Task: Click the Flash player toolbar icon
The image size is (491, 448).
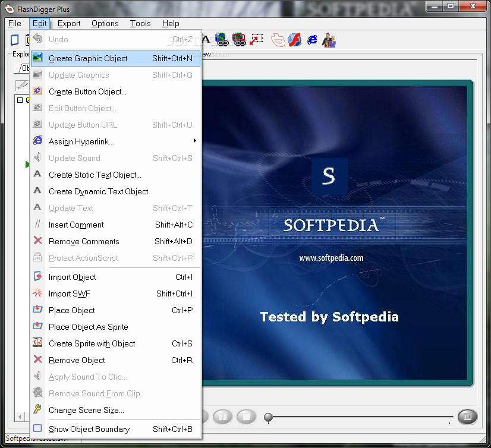Action: 295,40
